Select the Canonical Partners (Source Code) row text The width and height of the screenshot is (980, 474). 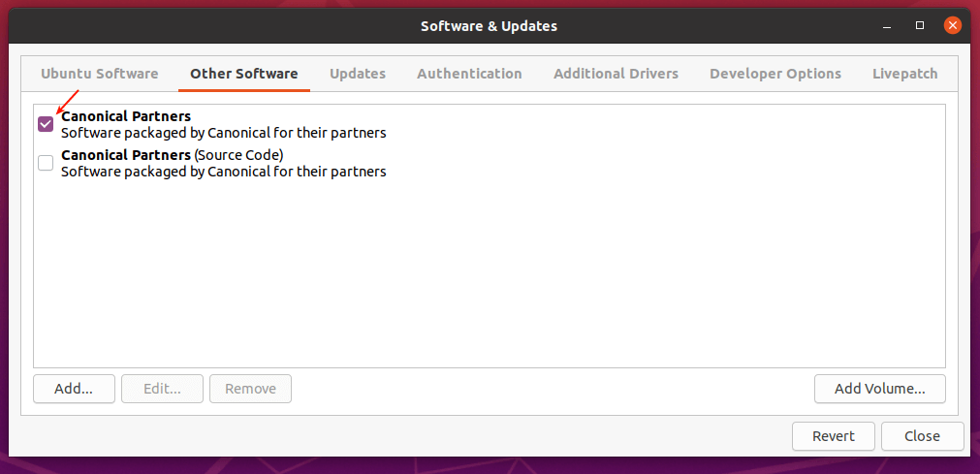pos(223,163)
